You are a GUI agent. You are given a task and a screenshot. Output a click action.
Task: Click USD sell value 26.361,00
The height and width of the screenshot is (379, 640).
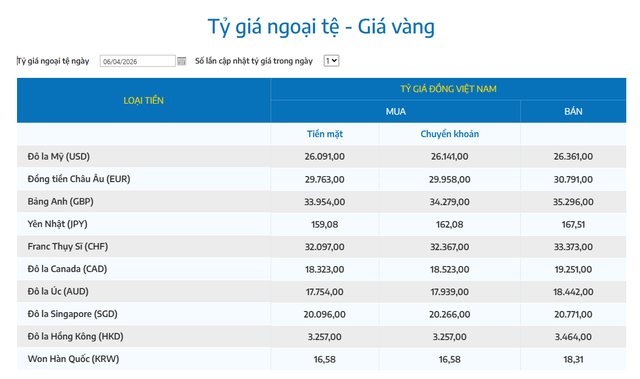pyautogui.click(x=573, y=157)
